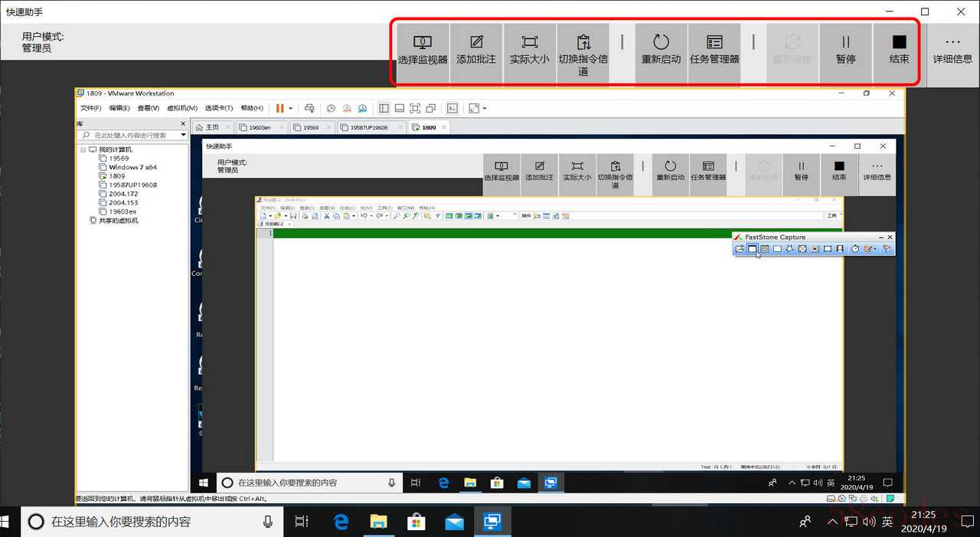Collapse the 我的计算机 tree node
Image resolution: width=980 pixels, height=537 pixels.
pos(83,149)
